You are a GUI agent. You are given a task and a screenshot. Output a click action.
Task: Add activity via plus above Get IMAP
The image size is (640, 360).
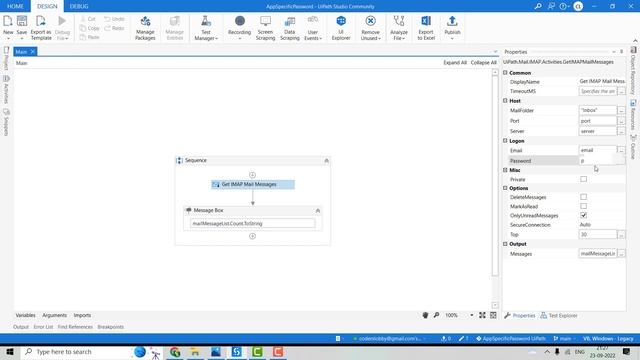tap(252, 175)
